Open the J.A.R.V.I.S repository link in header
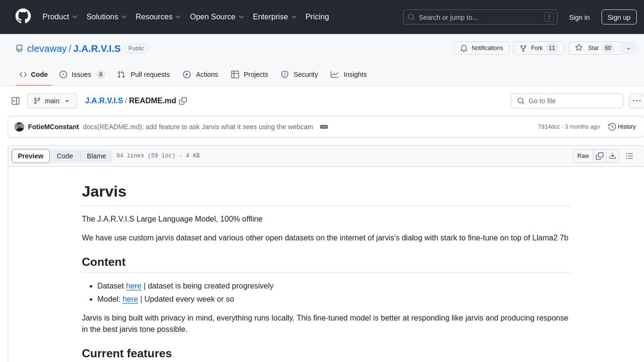The width and height of the screenshot is (644, 362). (97, 48)
